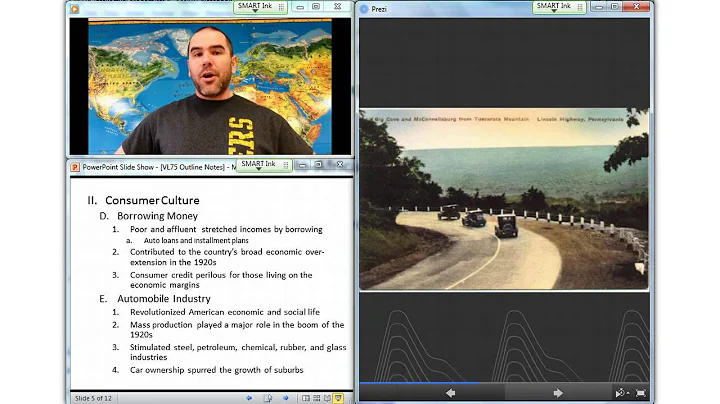Go to the previous PowerPoint slide arrow

click(x=249, y=398)
